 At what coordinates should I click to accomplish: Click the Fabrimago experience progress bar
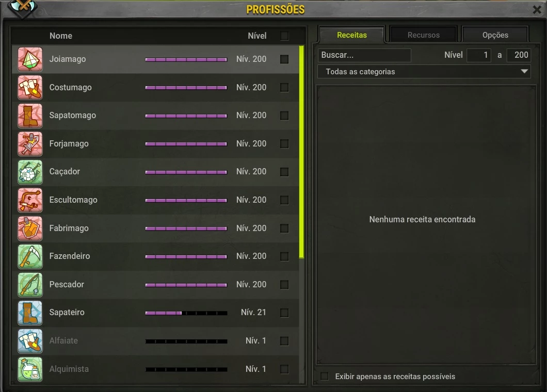186,228
